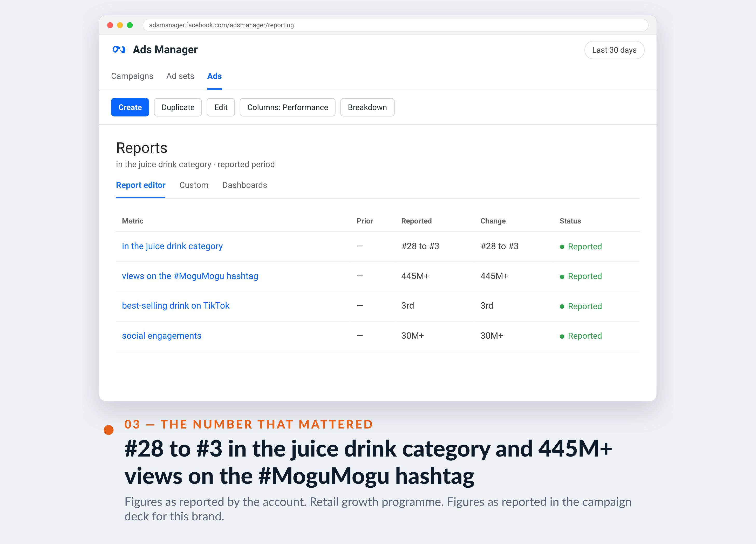Click Reported status in #MoguMogu hashtag row
This screenshot has height=544, width=756.
581,277
